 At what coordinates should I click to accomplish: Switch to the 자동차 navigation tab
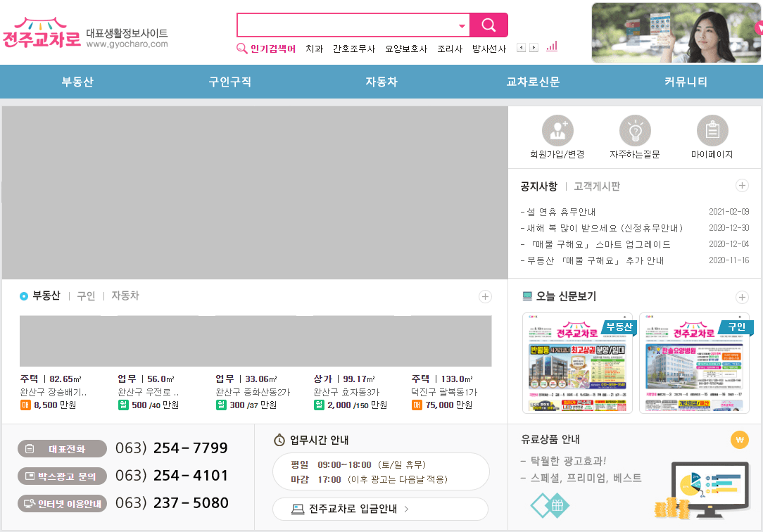tap(381, 82)
